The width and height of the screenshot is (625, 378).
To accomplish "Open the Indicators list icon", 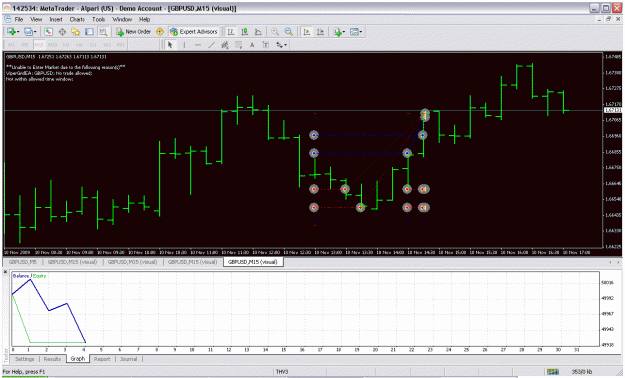I will pos(338,32).
